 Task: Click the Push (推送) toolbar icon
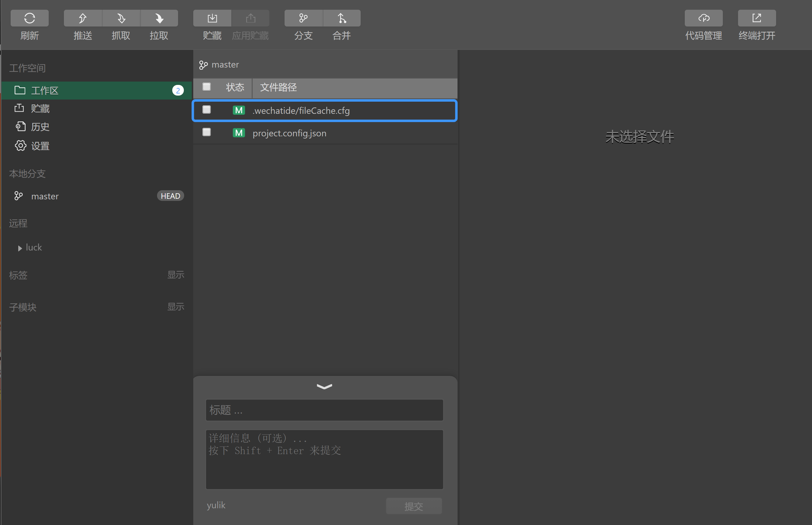[83, 18]
